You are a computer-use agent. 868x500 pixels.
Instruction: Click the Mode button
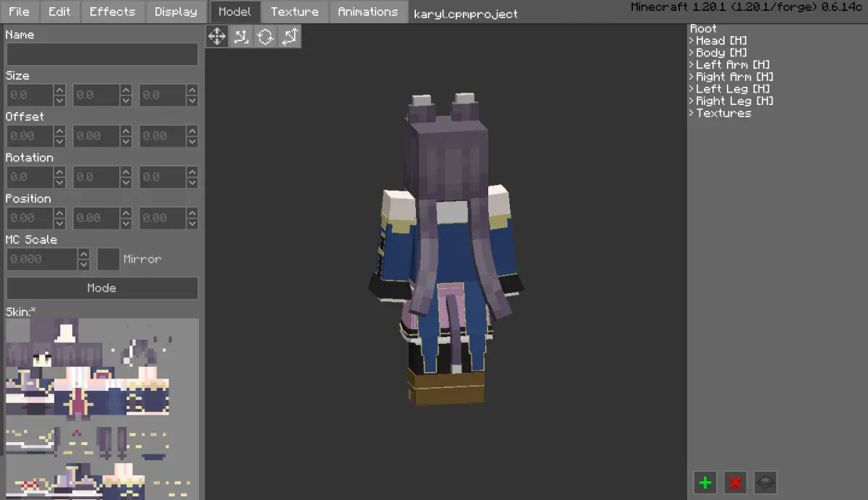102,288
